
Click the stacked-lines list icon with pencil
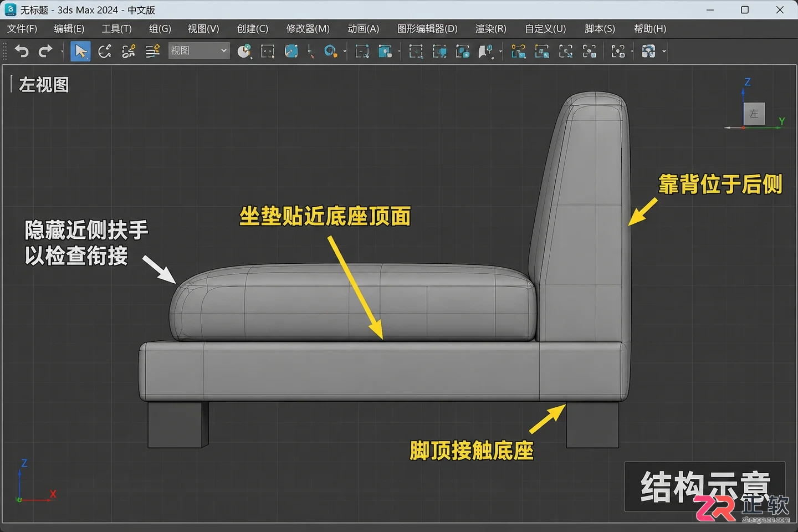click(152, 52)
